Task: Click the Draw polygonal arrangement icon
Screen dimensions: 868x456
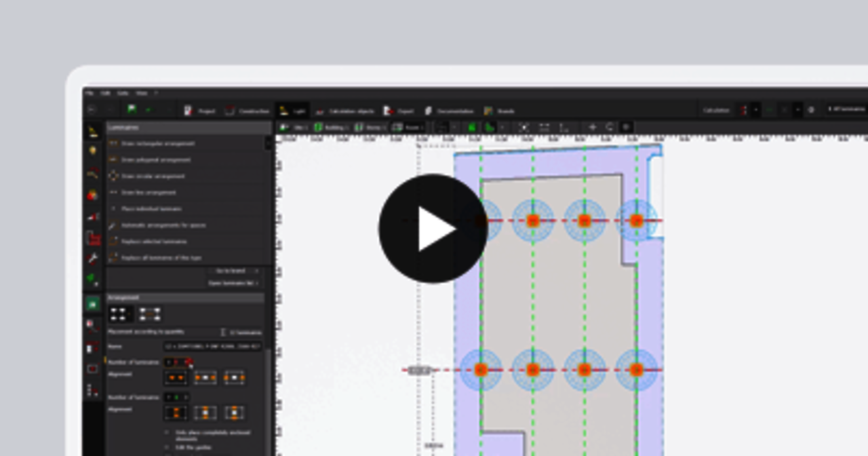Action: click(113, 160)
